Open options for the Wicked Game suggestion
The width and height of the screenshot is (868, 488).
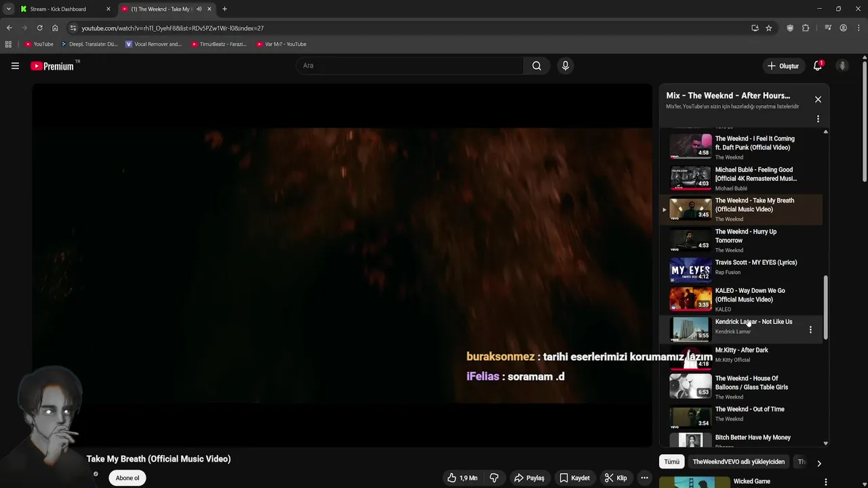pos(825,482)
